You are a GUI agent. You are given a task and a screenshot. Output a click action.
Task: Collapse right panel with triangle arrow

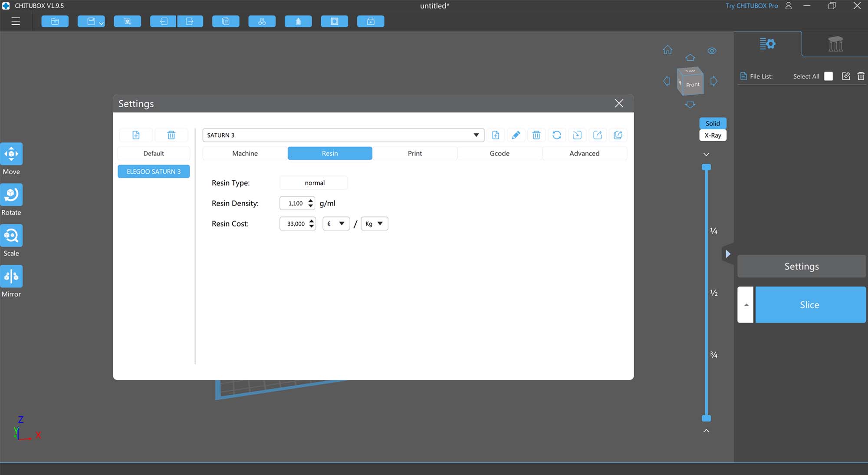[x=728, y=254]
